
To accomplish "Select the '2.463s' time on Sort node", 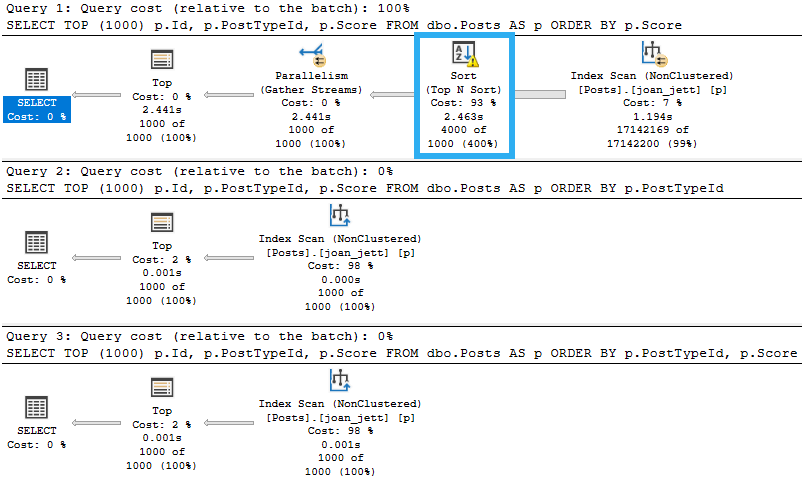I will coord(463,117).
